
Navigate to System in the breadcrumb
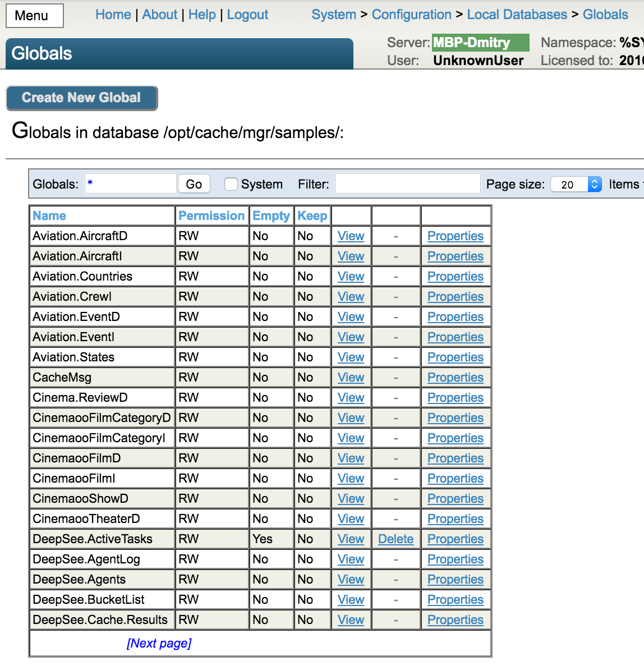[x=334, y=15]
